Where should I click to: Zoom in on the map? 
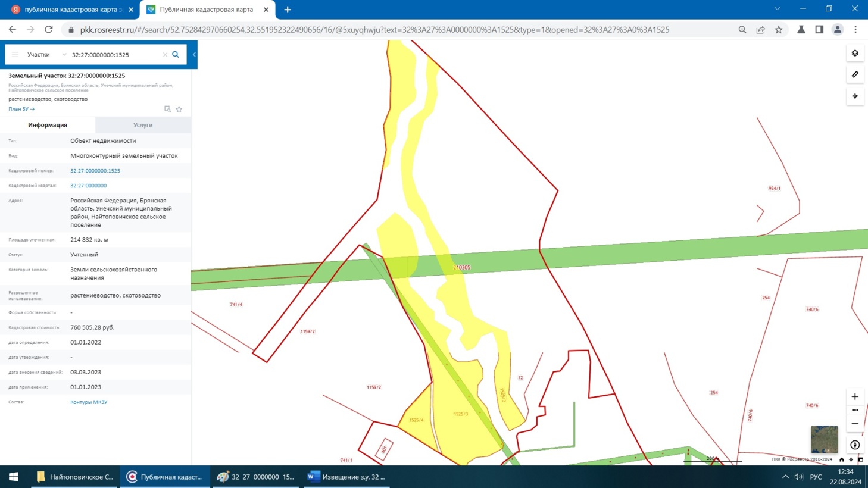click(x=855, y=397)
